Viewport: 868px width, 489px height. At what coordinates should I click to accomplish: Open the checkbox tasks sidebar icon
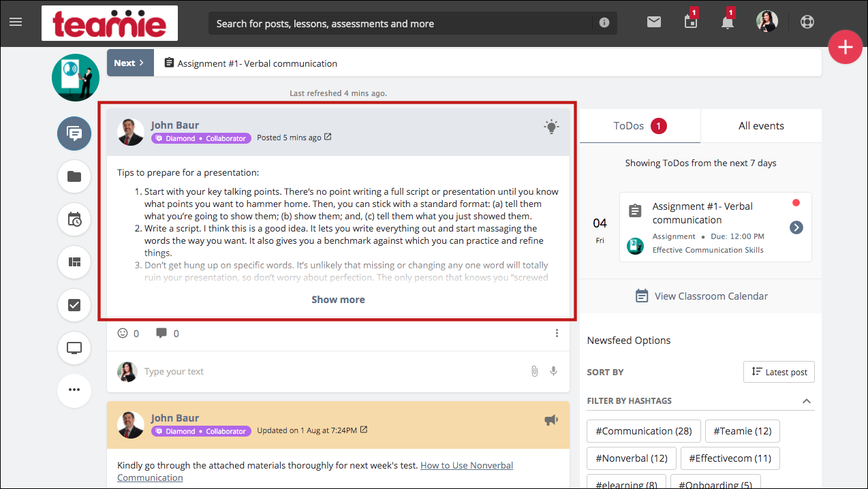[x=74, y=305]
